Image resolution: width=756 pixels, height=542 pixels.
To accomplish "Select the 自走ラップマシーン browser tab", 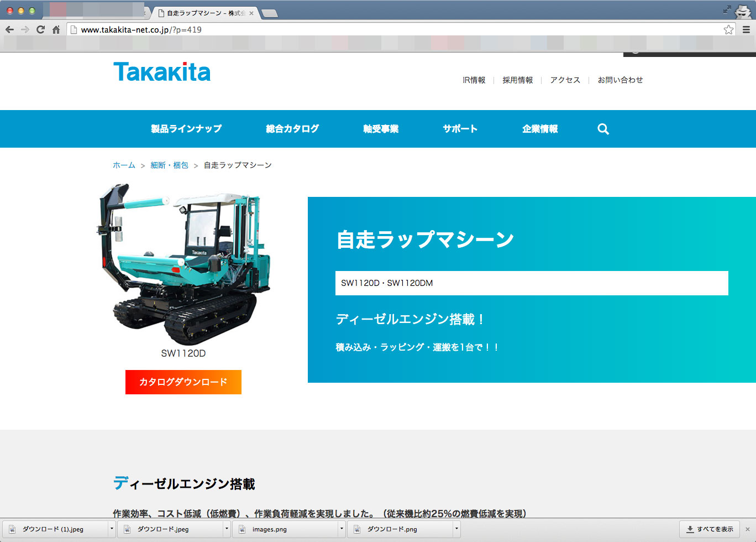I will pyautogui.click(x=204, y=13).
